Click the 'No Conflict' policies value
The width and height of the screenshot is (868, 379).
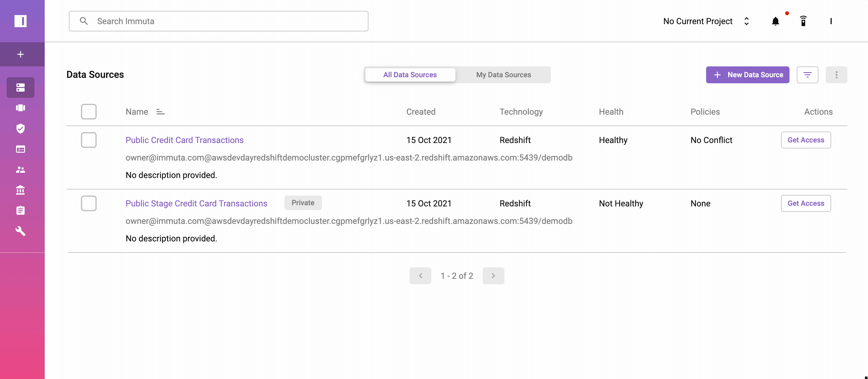coord(711,140)
